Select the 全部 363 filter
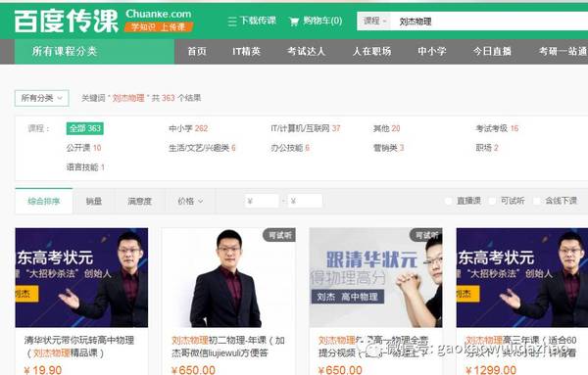 85,128
